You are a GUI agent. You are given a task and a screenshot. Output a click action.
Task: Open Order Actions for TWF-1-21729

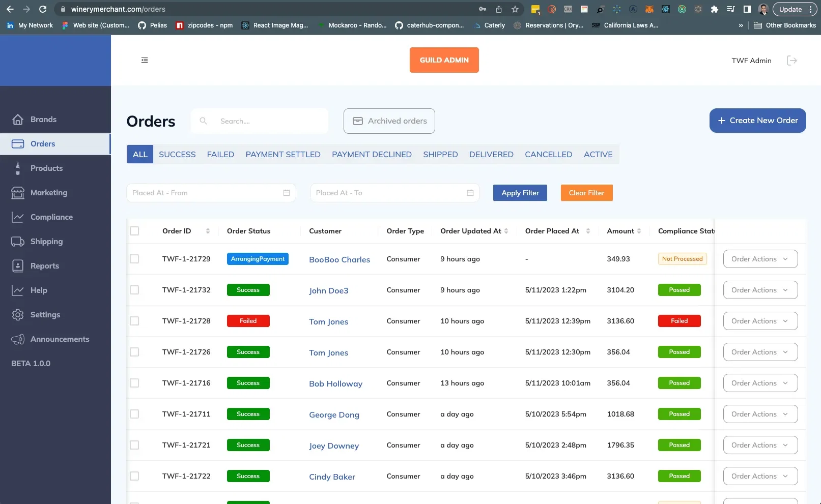tap(760, 259)
